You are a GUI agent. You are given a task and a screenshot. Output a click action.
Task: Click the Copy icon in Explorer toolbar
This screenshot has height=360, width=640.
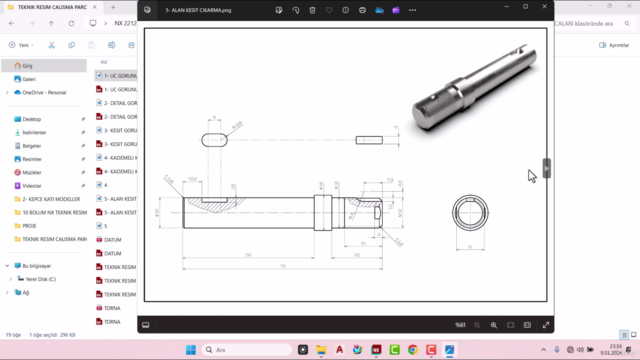71,45
